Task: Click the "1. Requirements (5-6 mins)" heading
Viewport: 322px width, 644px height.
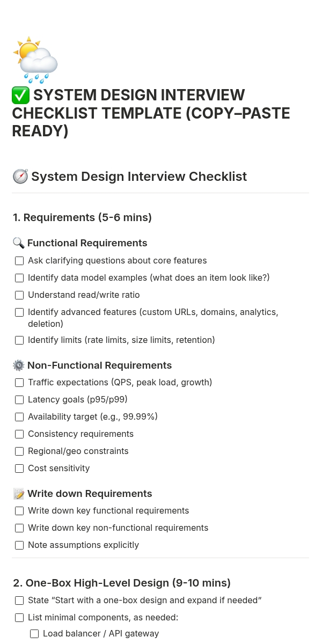Action: coord(82,217)
